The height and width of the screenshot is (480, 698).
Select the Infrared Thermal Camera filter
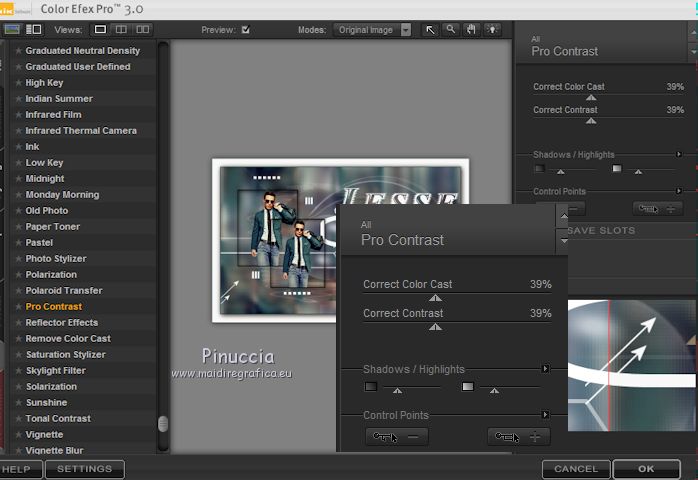(x=83, y=130)
